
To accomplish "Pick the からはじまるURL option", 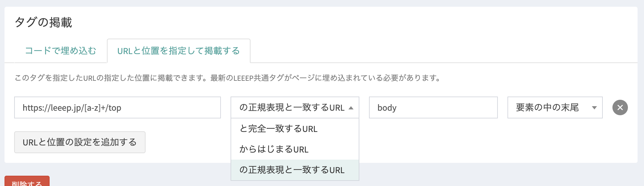I will (274, 149).
